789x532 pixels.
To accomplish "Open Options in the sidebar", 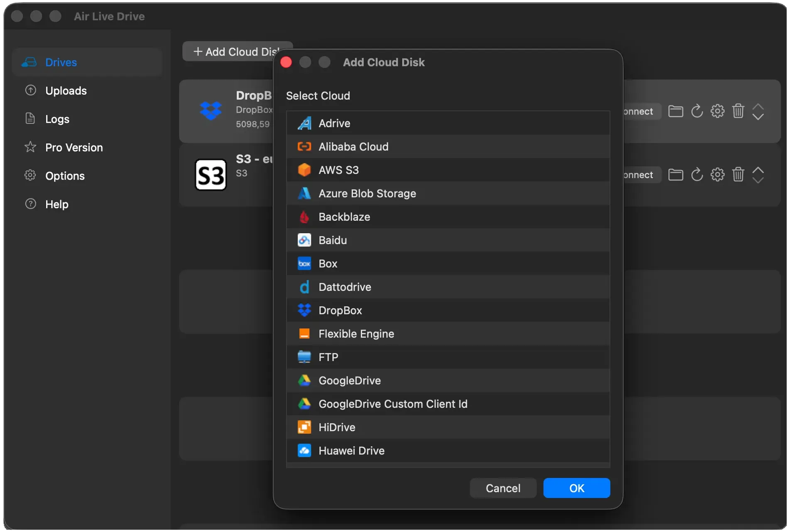I will 87,176.
